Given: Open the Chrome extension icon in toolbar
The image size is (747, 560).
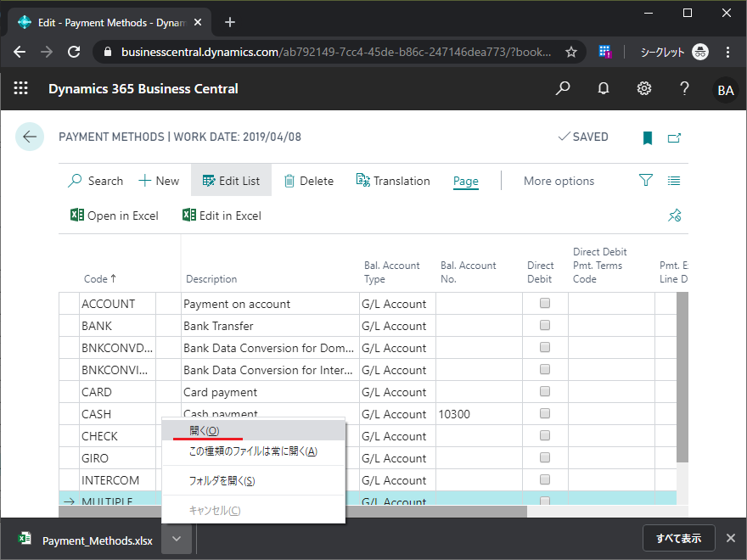Looking at the screenshot, I should 604,52.
